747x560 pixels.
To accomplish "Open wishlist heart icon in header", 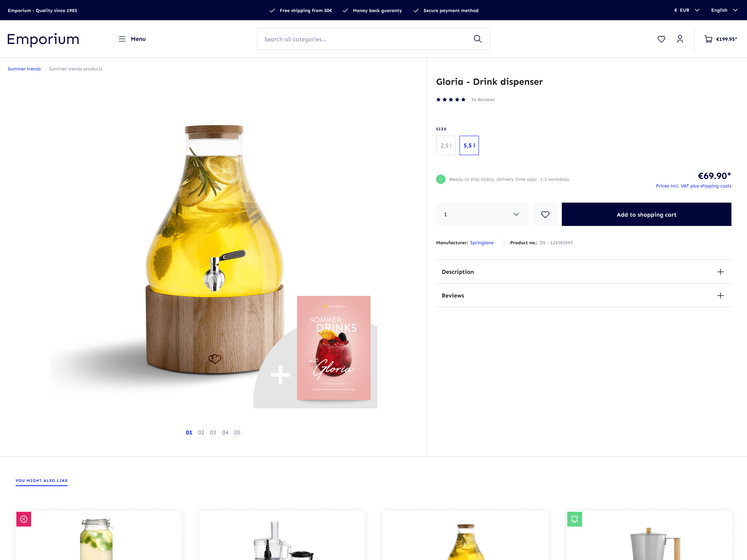I will [661, 39].
